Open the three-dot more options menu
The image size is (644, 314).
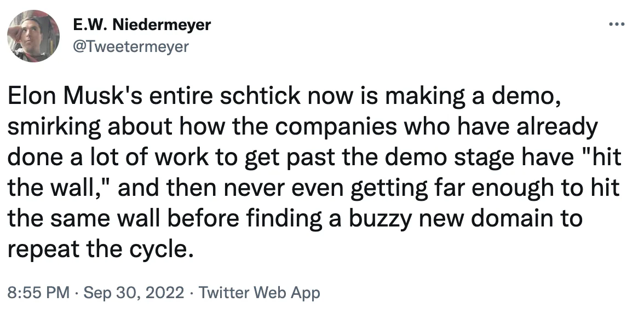pos(617,25)
